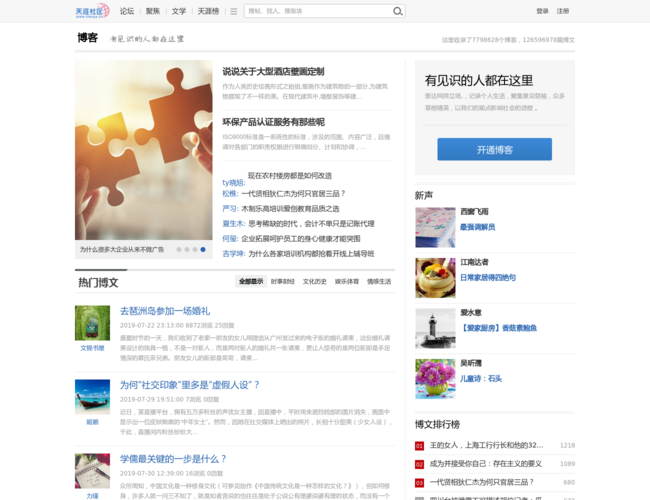Click the 爱水意 lighthouse avatar
Screen dimensions: 650x500
point(435,328)
